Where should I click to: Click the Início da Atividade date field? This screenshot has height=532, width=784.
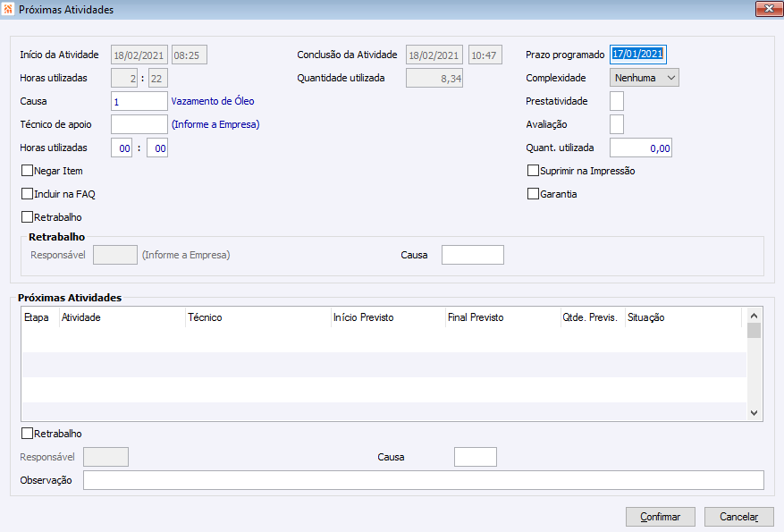139,55
